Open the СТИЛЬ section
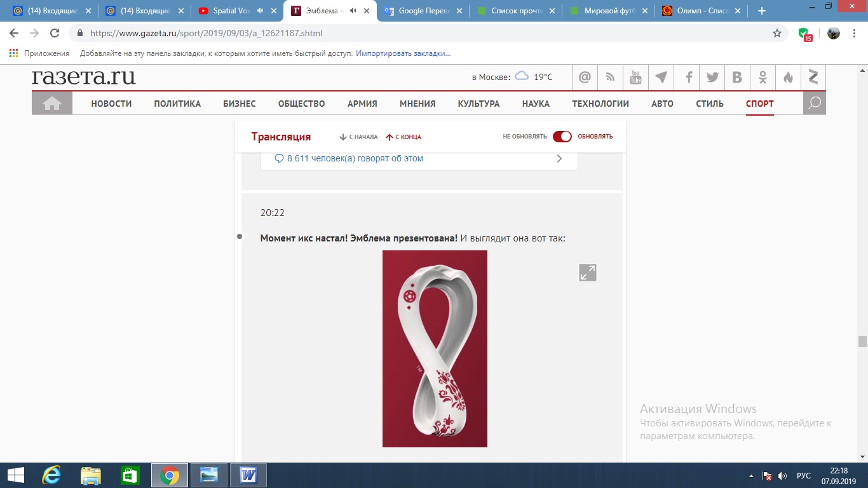This screenshot has height=488, width=868. coord(710,104)
